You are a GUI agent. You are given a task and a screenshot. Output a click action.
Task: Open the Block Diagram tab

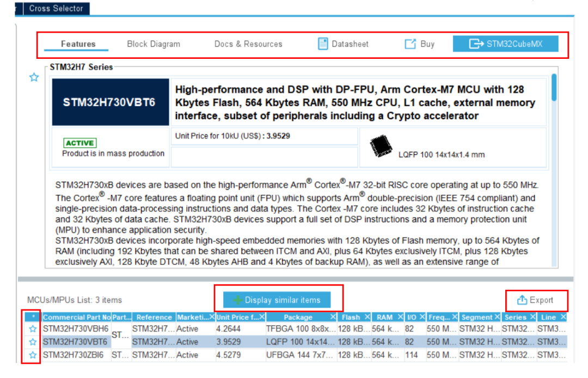(x=154, y=44)
